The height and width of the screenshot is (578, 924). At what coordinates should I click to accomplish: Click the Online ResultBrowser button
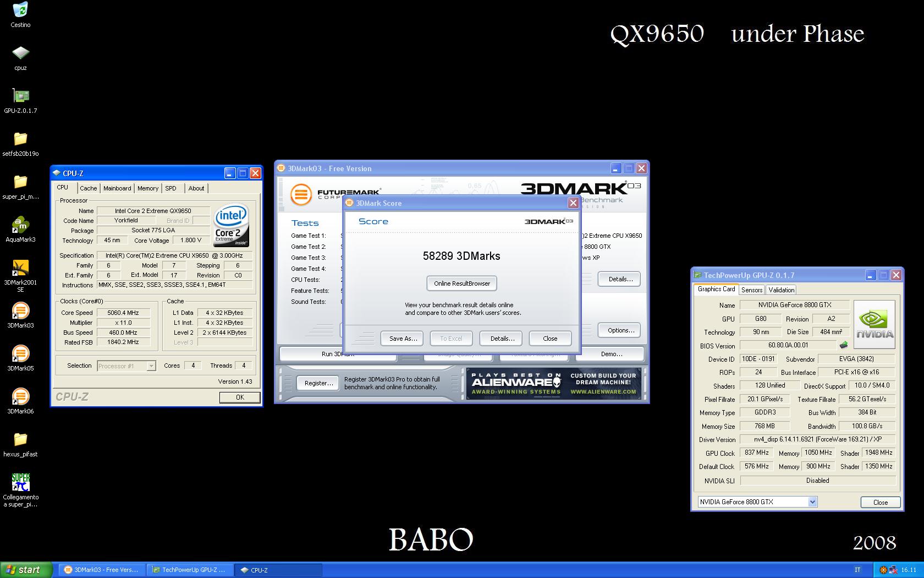462,283
